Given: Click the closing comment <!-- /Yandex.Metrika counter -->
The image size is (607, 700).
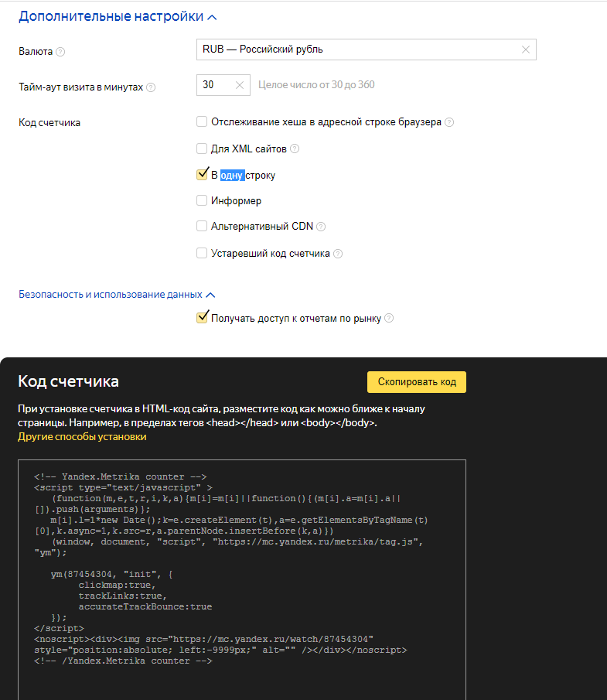Looking at the screenshot, I should point(123,661).
